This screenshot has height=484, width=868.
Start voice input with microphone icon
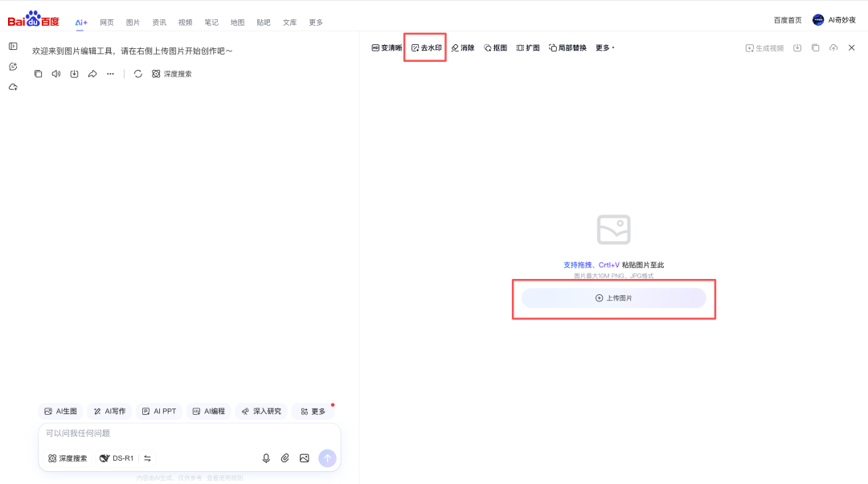click(266, 458)
